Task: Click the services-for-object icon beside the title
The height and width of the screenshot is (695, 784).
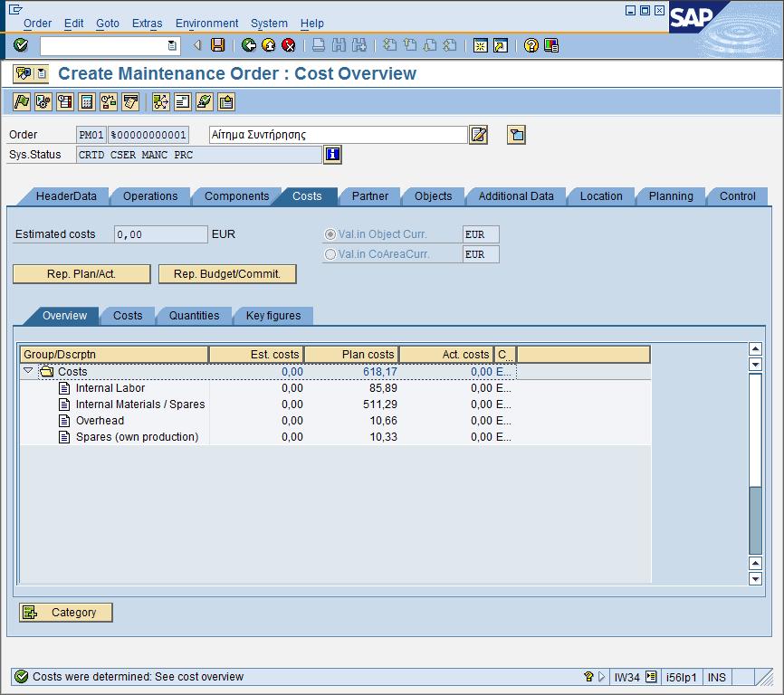Action: pos(24,74)
